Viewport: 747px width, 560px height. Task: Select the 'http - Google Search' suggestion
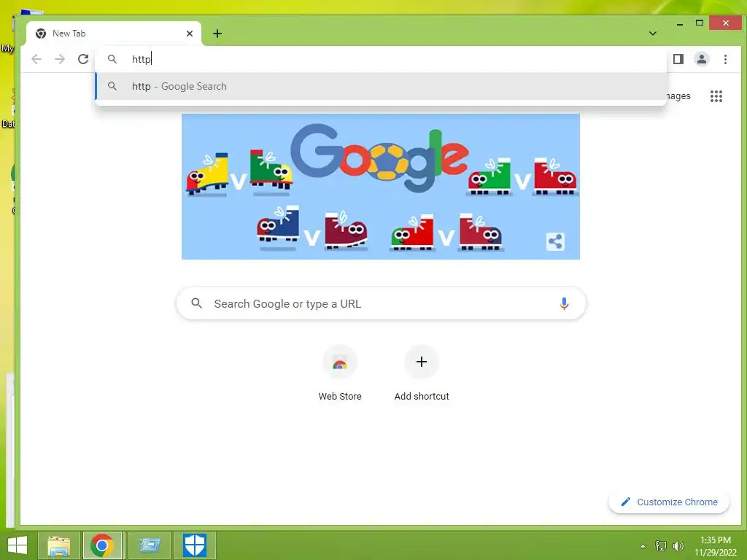[x=381, y=86]
